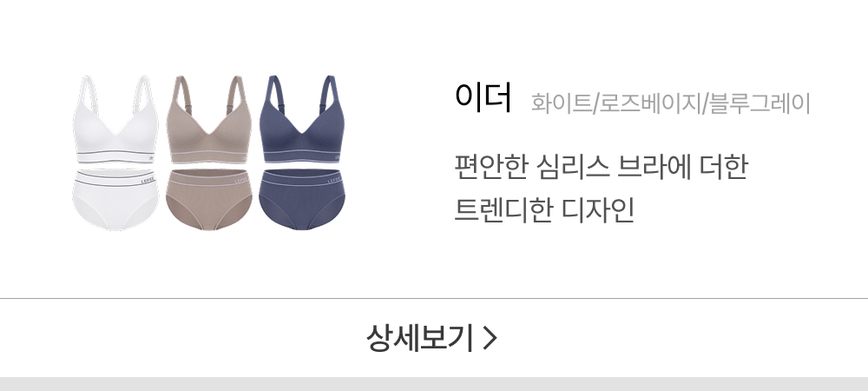Click the divider line above 상세보기

pos(434,299)
